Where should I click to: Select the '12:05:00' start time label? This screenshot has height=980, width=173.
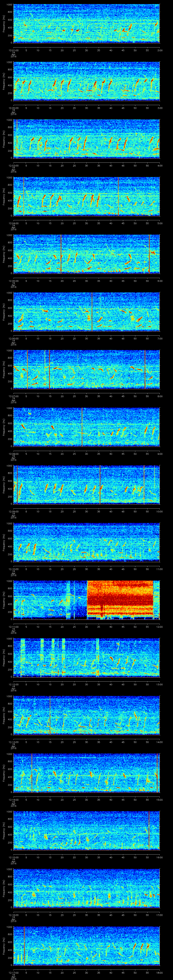(14, 281)
